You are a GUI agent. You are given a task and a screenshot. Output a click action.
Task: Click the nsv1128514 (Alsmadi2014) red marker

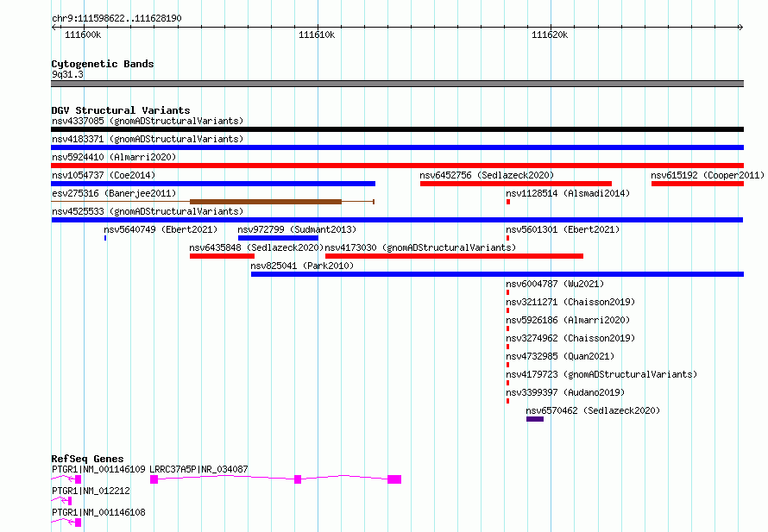pyautogui.click(x=508, y=202)
